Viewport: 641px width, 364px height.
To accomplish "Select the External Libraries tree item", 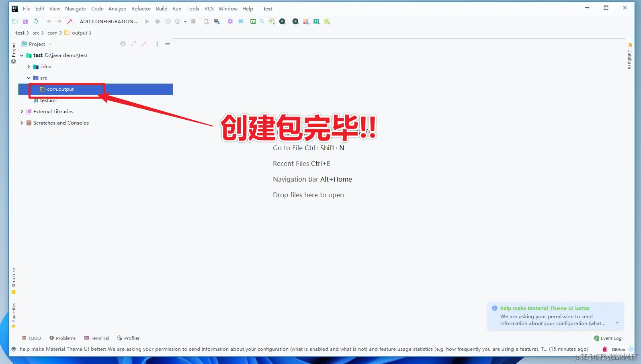I will click(53, 112).
